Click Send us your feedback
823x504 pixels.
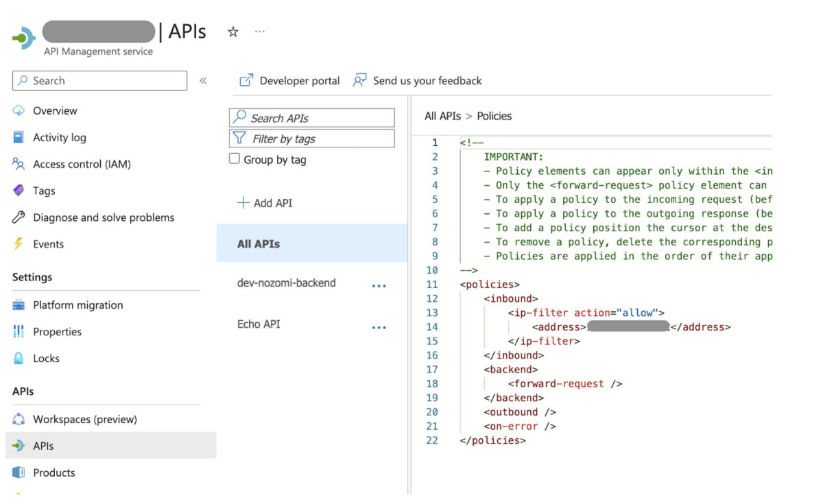click(x=417, y=81)
